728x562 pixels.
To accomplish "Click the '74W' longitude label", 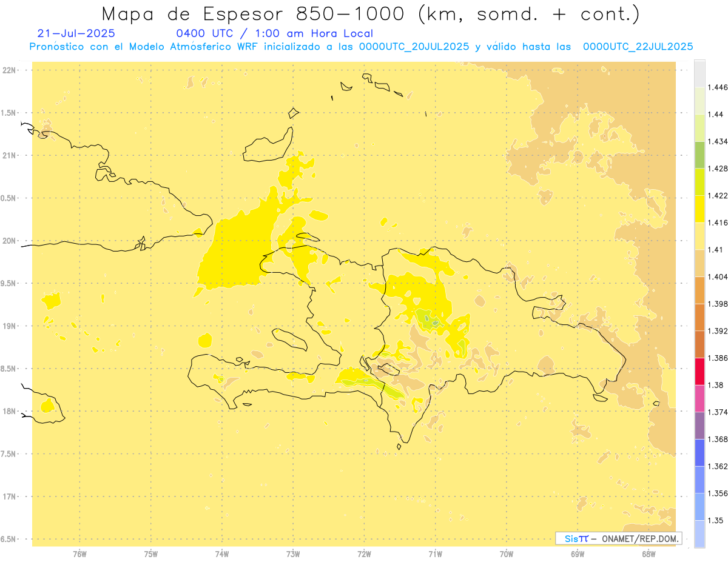I will click(x=222, y=554).
